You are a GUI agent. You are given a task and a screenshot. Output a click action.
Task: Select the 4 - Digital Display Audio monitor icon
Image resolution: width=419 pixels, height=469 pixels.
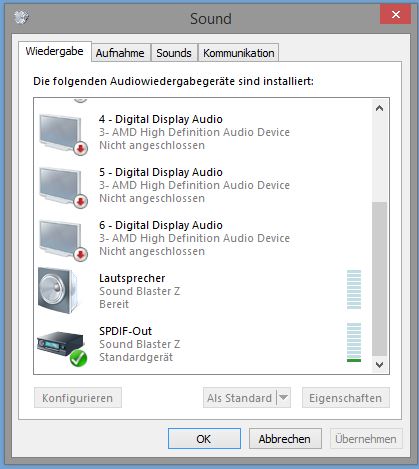[61, 133]
